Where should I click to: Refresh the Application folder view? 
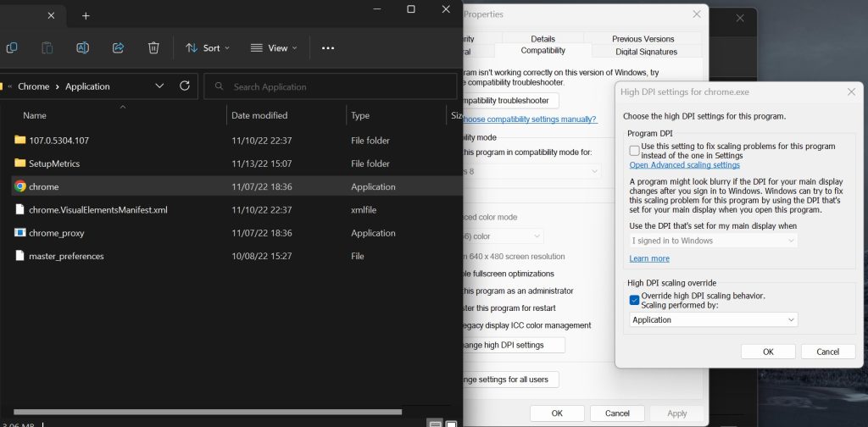click(185, 86)
